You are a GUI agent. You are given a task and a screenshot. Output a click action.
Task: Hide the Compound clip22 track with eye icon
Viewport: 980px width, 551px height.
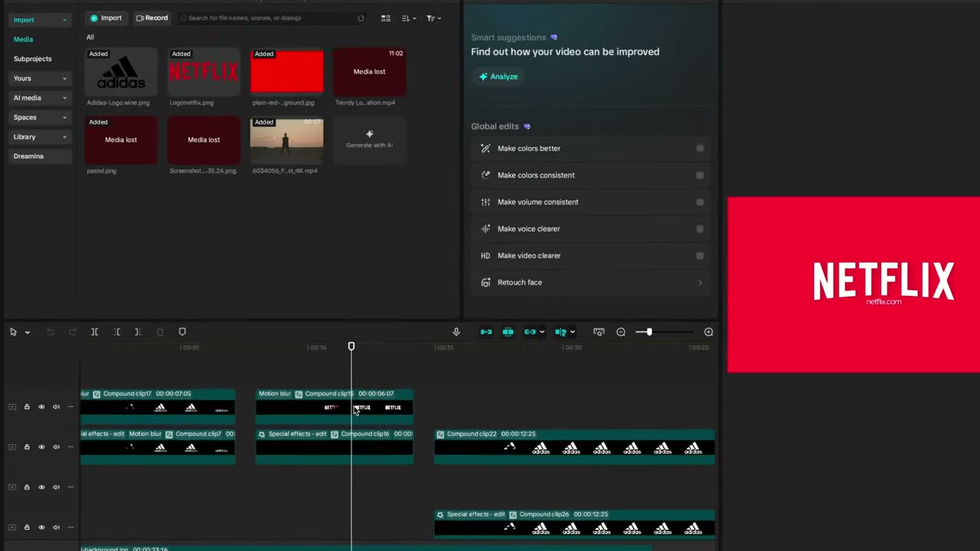41,447
